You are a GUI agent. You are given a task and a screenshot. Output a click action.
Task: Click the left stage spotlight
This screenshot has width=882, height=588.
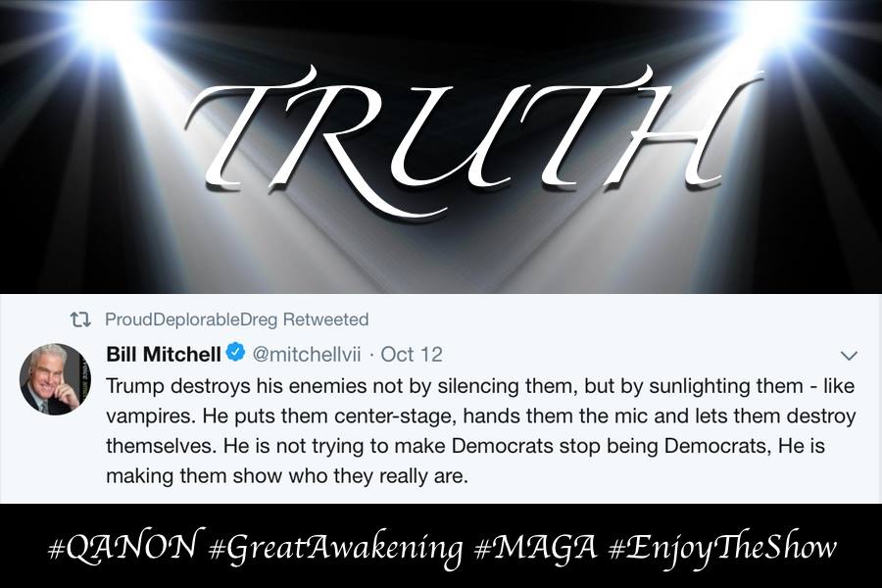tap(107, 24)
